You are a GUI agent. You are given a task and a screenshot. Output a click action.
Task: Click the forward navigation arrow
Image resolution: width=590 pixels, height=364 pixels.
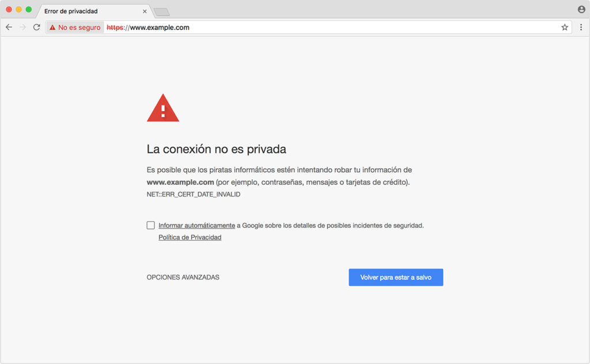(22, 26)
